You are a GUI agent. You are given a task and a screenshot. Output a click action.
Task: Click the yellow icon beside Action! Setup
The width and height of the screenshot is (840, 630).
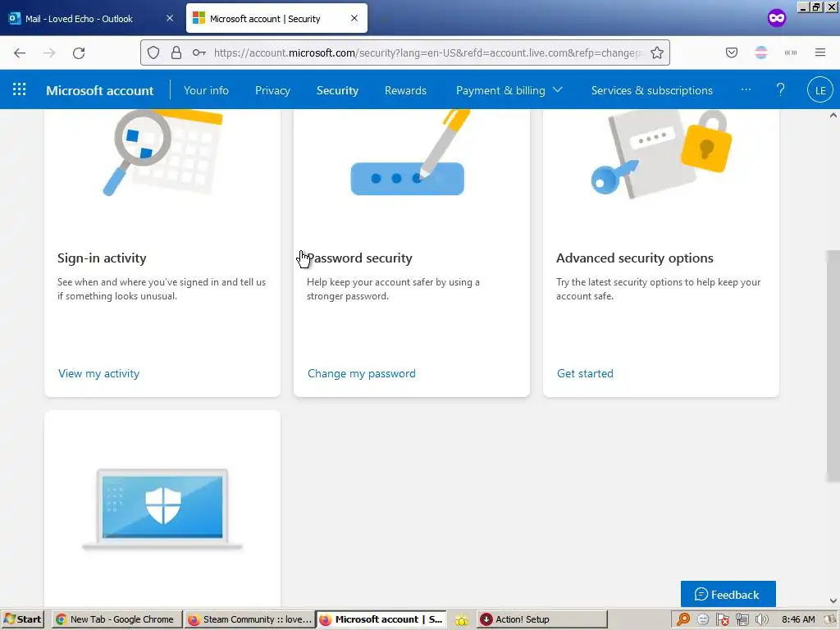tap(461, 620)
